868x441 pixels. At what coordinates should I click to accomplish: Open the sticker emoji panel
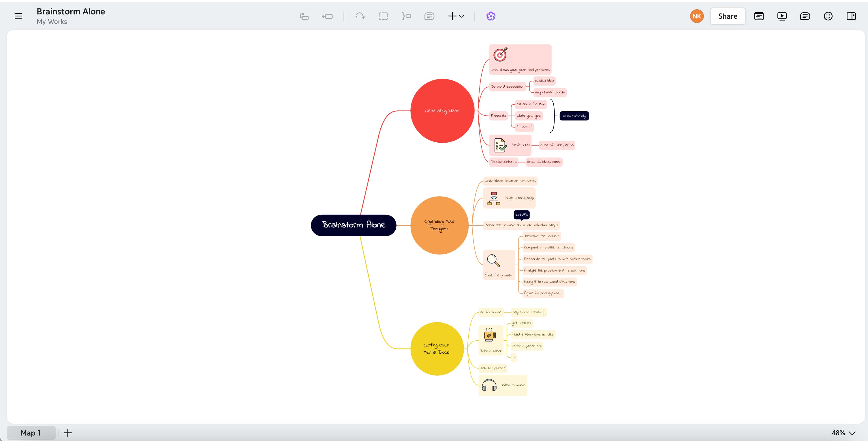pos(828,16)
